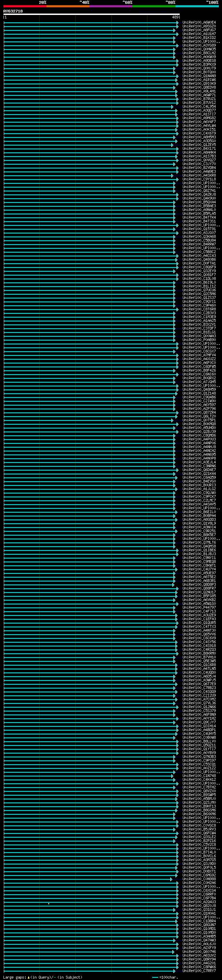The image size is (222, 980).
Task: Select hit label UniRef100_A3QD77
Action: point(199,110)
